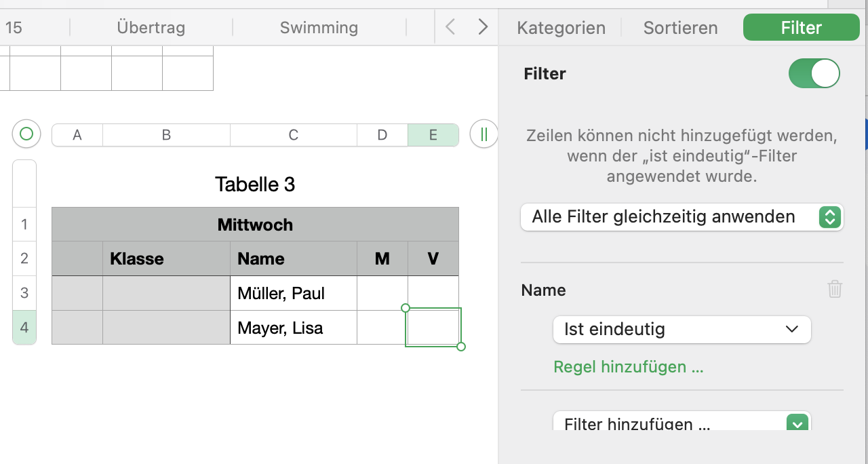Screen dimensions: 868x464
Task: Open the 'Filter hinzufügen' dropdown
Action: tap(682, 423)
